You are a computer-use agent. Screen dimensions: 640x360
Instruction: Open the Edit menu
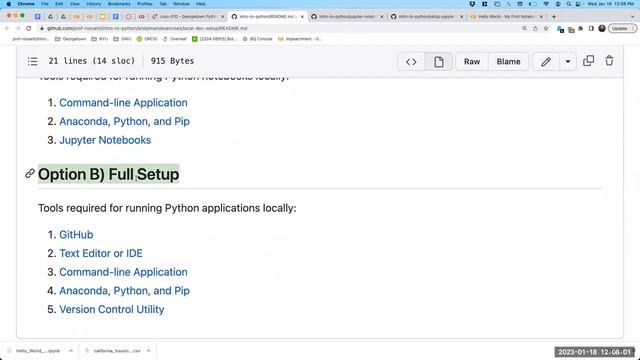point(59,4)
